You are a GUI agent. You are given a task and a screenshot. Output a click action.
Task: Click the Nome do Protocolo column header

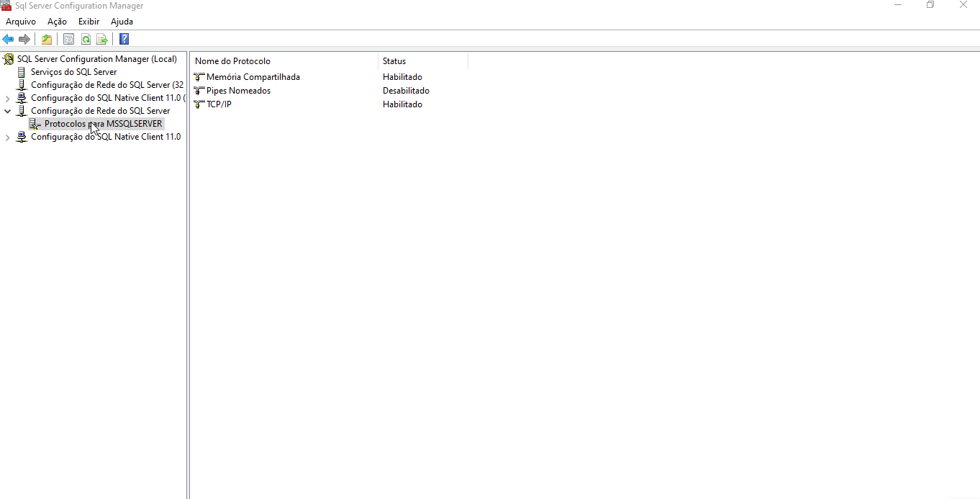pos(284,61)
